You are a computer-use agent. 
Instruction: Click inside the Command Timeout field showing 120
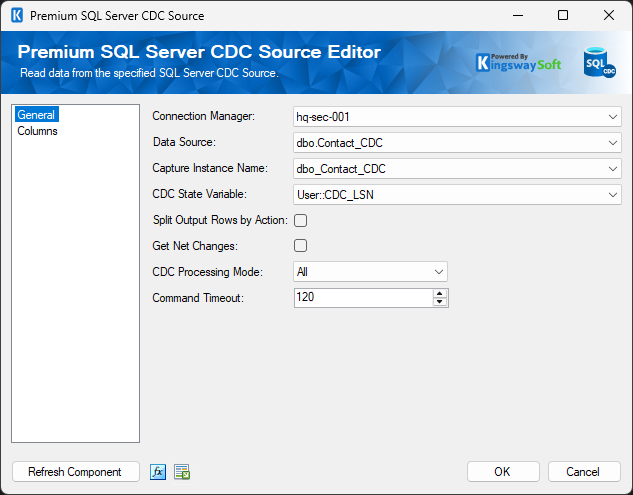[x=363, y=298]
